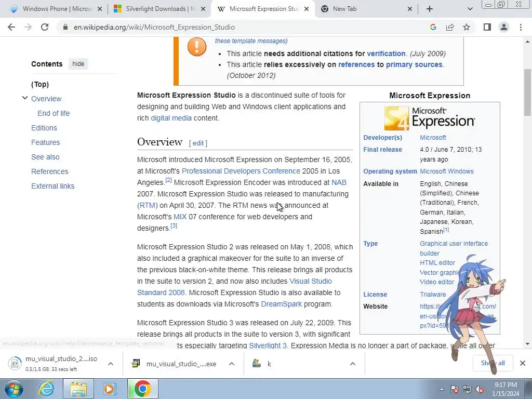
Task: Open the RTM link
Action: pyautogui.click(x=147, y=205)
